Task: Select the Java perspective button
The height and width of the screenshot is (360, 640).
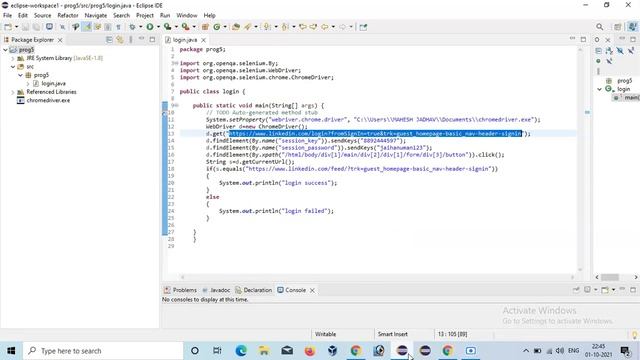Action: (632, 27)
